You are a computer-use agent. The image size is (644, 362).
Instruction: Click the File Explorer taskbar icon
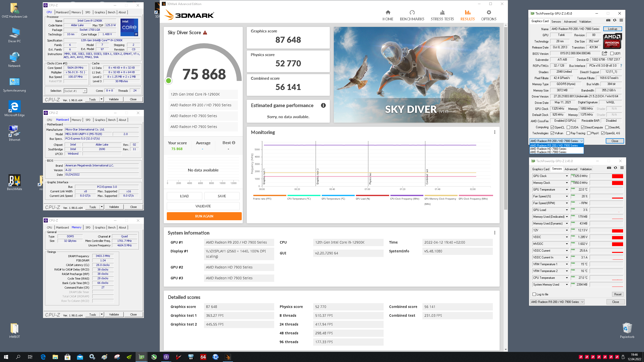55,357
